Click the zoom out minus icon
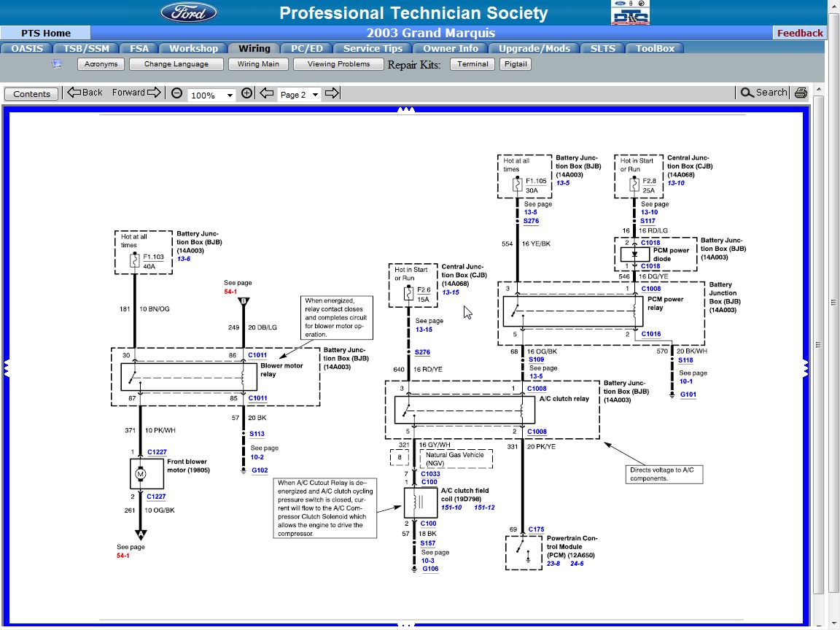This screenshot has width=840, height=630. (176, 93)
